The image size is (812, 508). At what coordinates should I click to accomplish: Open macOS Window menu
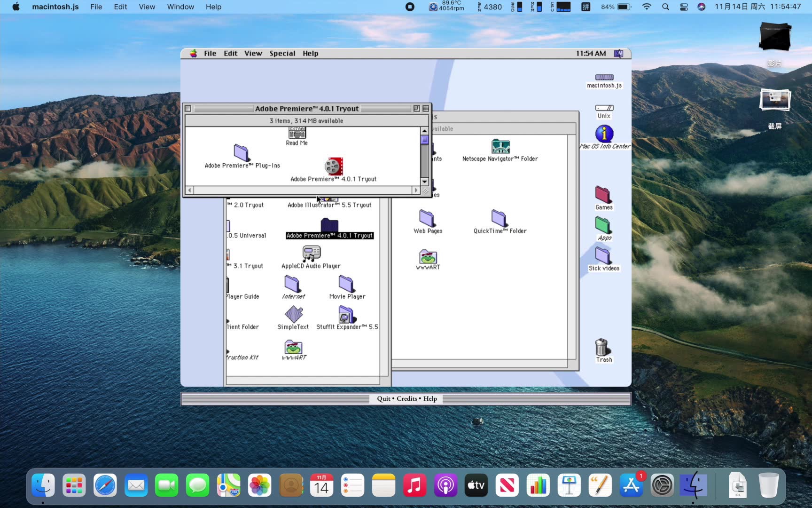[x=180, y=7]
